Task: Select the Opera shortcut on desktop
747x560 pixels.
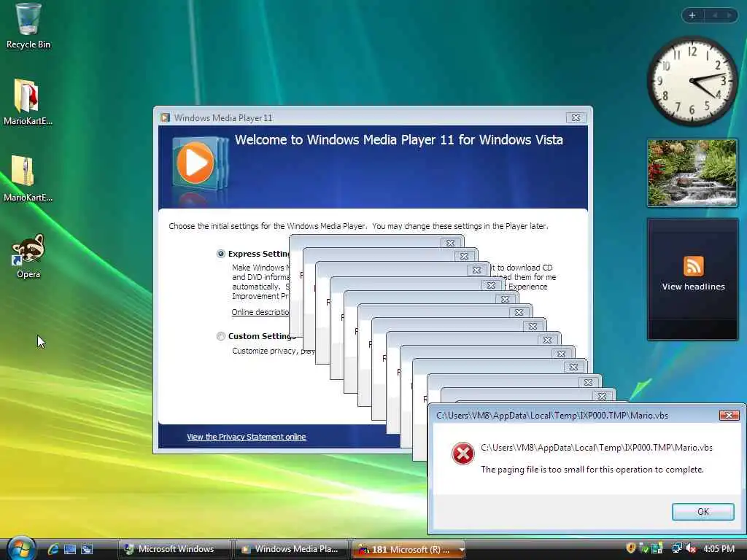Action: coord(28,256)
